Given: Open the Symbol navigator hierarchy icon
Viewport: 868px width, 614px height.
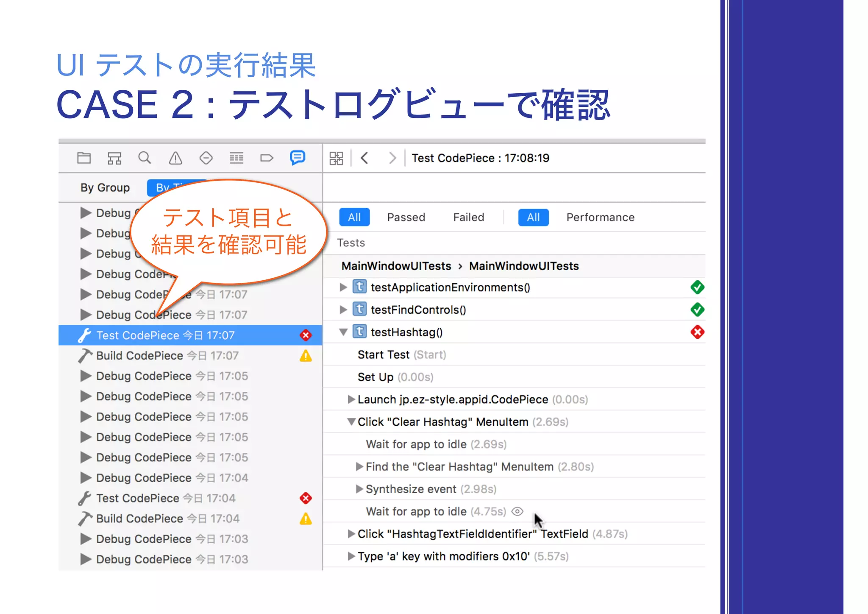Looking at the screenshot, I should (x=114, y=158).
